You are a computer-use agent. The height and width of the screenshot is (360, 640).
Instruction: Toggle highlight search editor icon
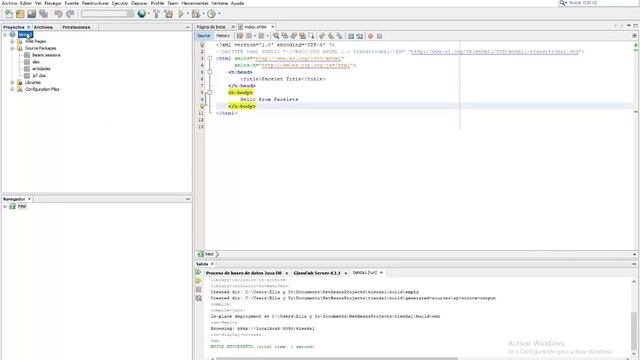[302, 36]
